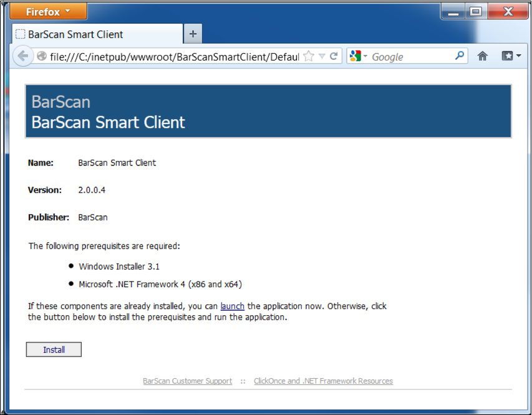The image size is (532, 415).
Task: Maximize the Firefox window
Action: (x=476, y=12)
